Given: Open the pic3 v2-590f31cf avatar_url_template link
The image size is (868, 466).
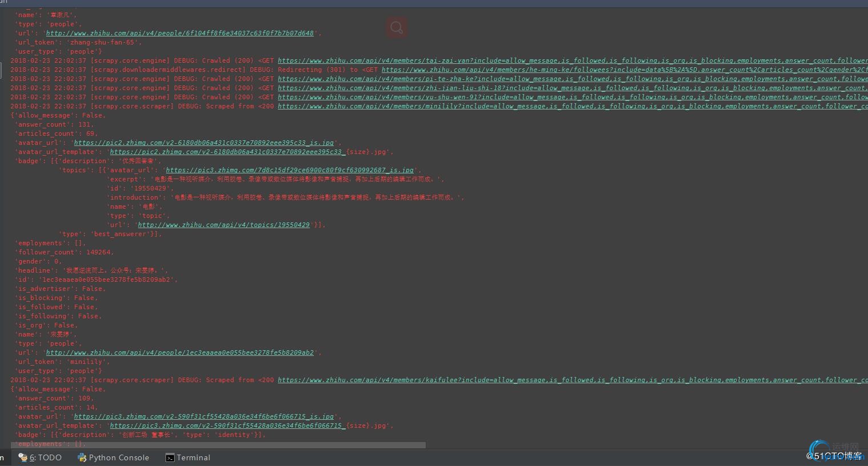Looking at the screenshot, I should point(228,426).
